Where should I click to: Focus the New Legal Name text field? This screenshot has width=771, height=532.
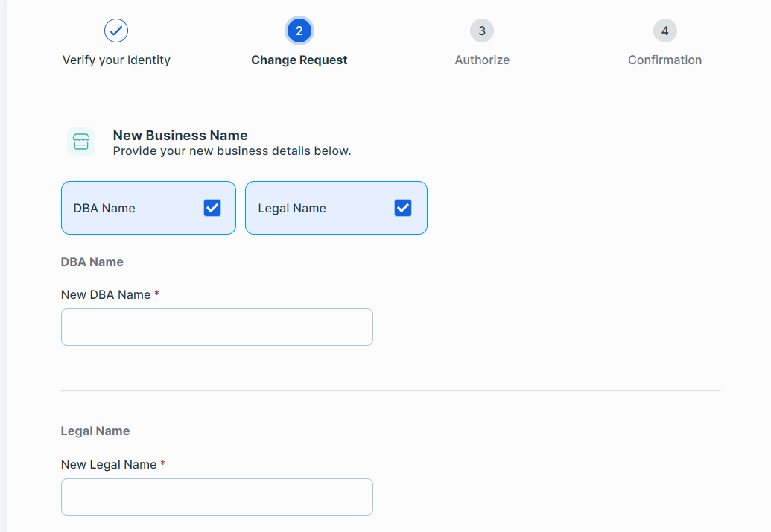pos(217,497)
